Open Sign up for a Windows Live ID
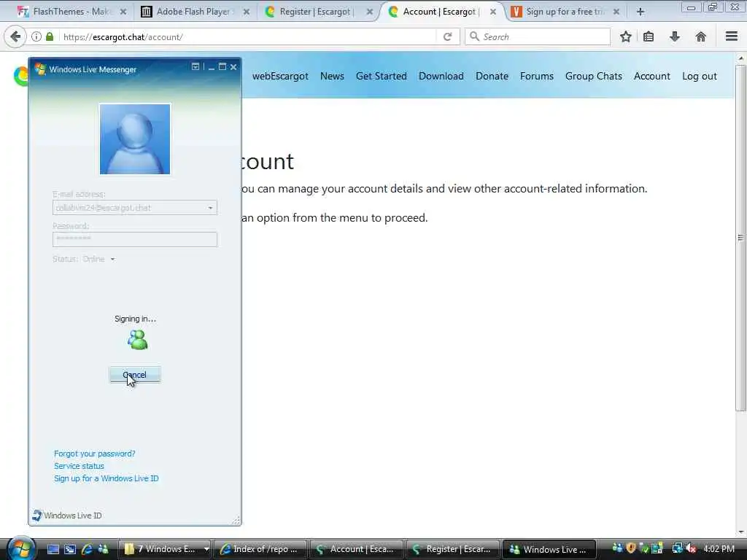Screen dimensions: 747x560 point(107,478)
